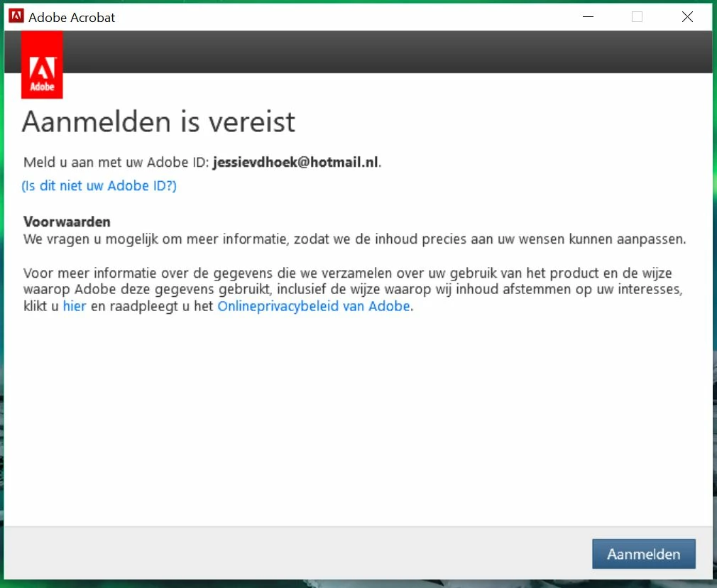Screen dimensions: 717x588
Task: Click the 'Aanmelden is vereist' heading
Action: coord(158,121)
